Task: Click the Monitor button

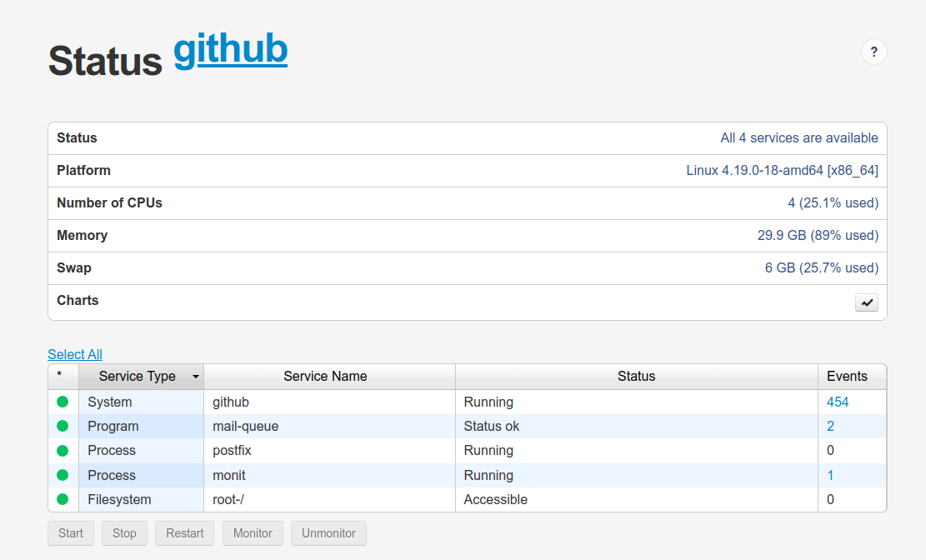Action: (x=253, y=533)
